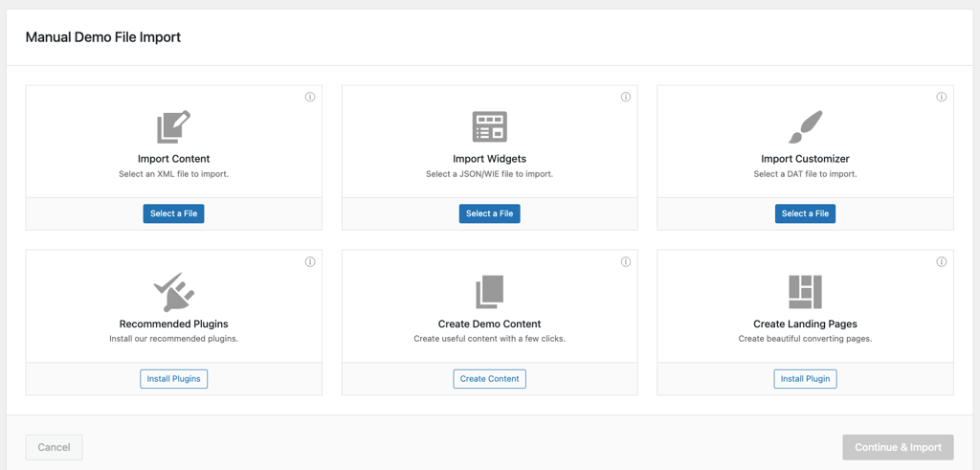Show info for the Recommended Plugins card

[310, 262]
